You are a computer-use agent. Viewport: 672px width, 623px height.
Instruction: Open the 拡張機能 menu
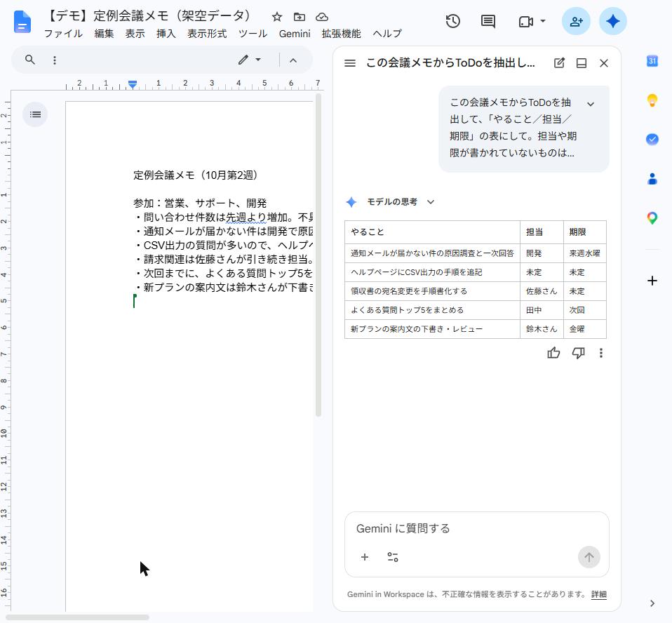tap(341, 34)
